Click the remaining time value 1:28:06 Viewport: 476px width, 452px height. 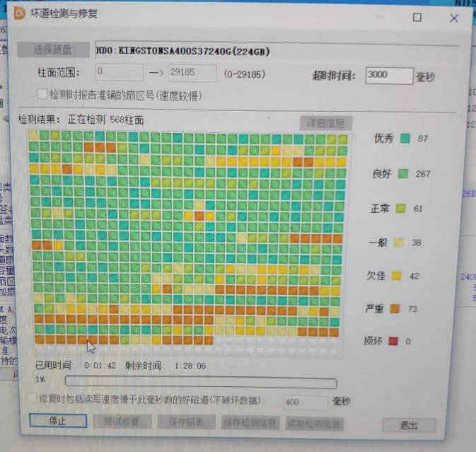tap(190, 366)
